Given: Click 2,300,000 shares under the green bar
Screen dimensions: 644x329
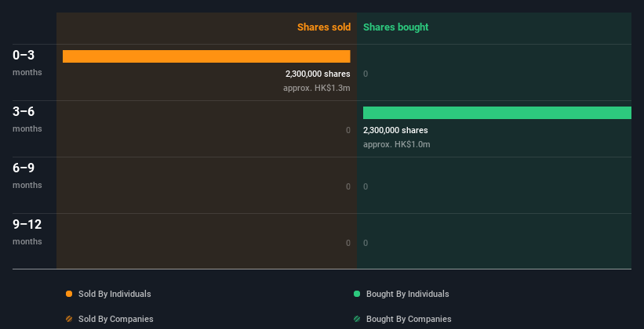Looking at the screenshot, I should click(x=395, y=131).
